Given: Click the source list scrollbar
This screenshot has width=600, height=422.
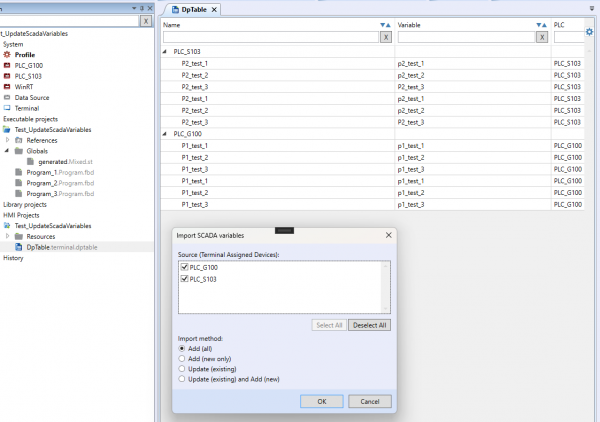Looking at the screenshot, I should (x=385, y=287).
